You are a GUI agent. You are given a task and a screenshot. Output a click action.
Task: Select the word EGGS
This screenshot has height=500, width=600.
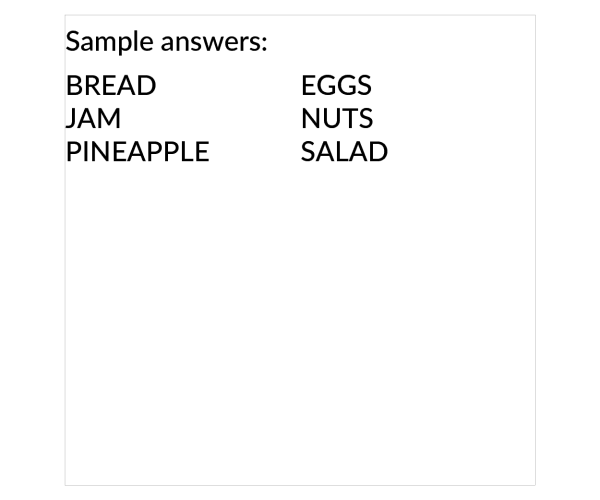(336, 85)
